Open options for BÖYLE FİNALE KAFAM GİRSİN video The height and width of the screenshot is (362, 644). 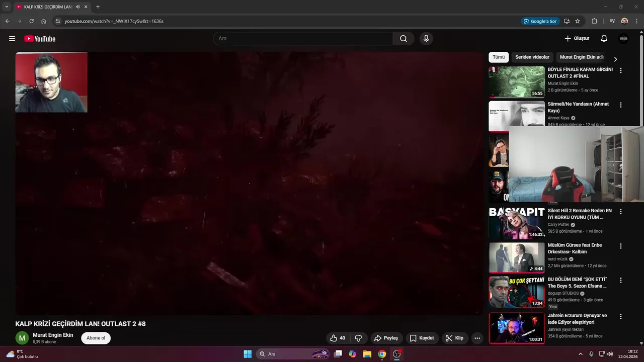621,71
